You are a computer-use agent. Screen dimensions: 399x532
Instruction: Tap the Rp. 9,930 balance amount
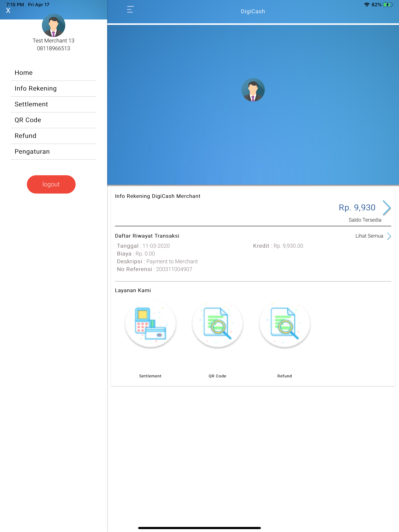pyautogui.click(x=357, y=208)
